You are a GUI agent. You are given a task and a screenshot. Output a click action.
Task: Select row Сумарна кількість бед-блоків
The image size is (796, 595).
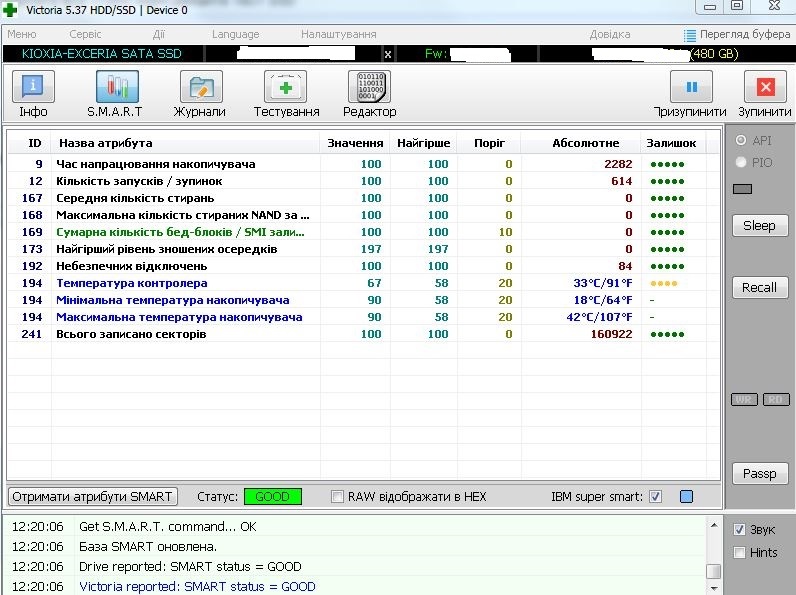tap(363, 232)
